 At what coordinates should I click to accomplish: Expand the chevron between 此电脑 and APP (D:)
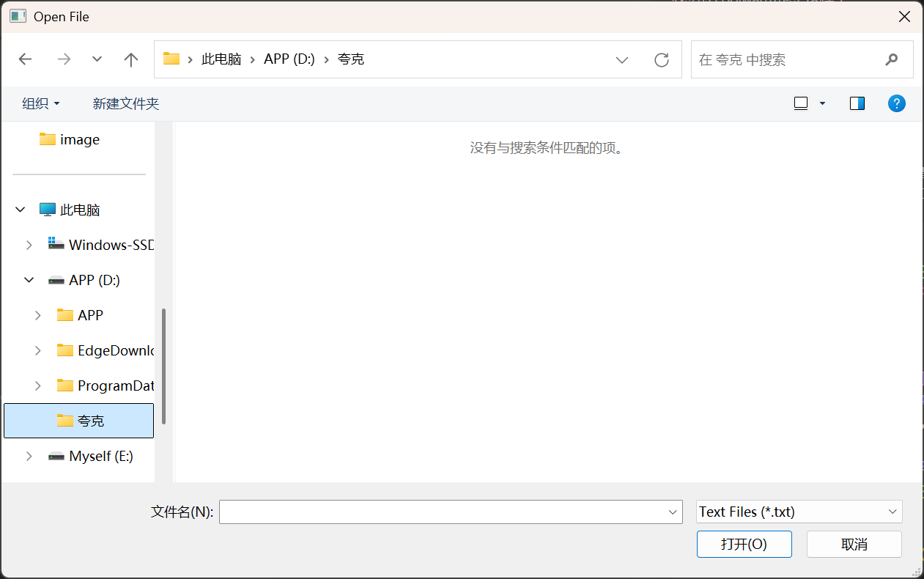(253, 59)
